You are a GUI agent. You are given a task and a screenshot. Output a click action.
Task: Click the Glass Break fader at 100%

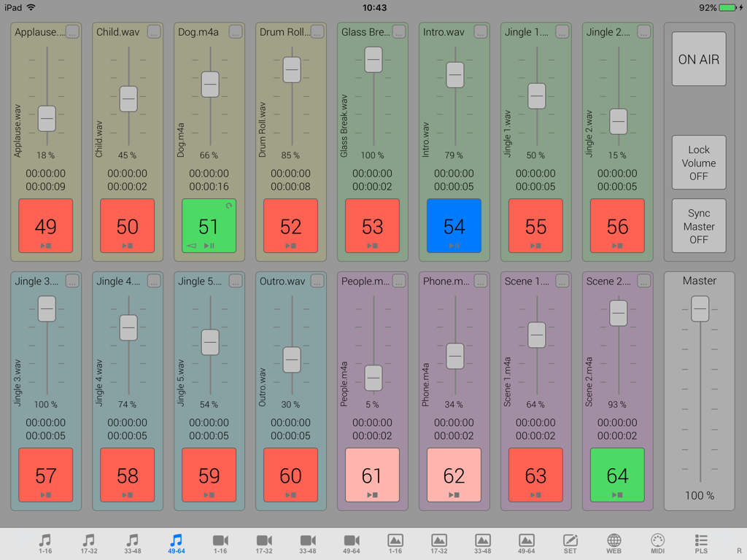(x=373, y=60)
